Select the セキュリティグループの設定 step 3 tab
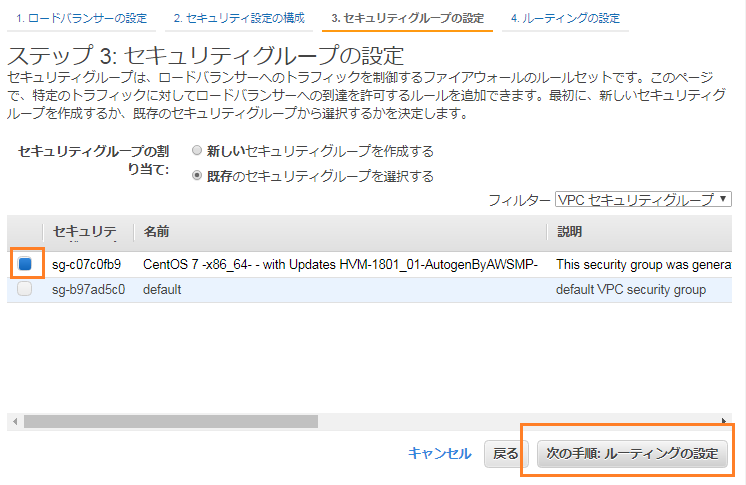 click(407, 19)
